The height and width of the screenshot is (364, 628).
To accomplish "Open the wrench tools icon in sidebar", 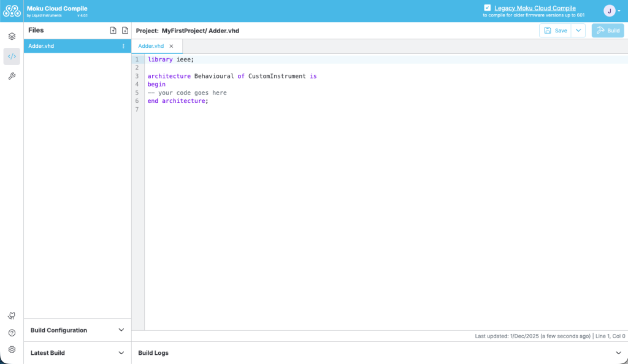I will click(x=12, y=76).
